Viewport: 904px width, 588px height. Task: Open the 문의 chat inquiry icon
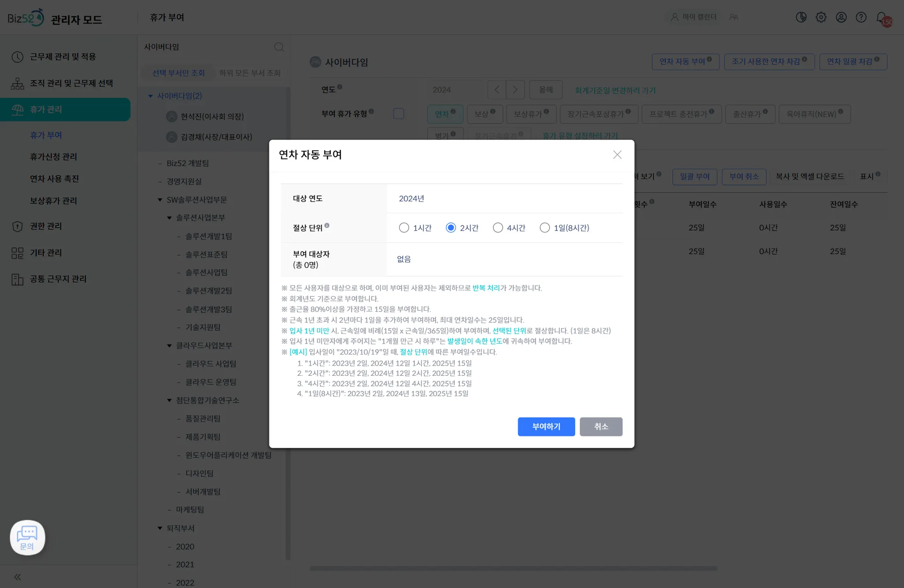(x=27, y=537)
